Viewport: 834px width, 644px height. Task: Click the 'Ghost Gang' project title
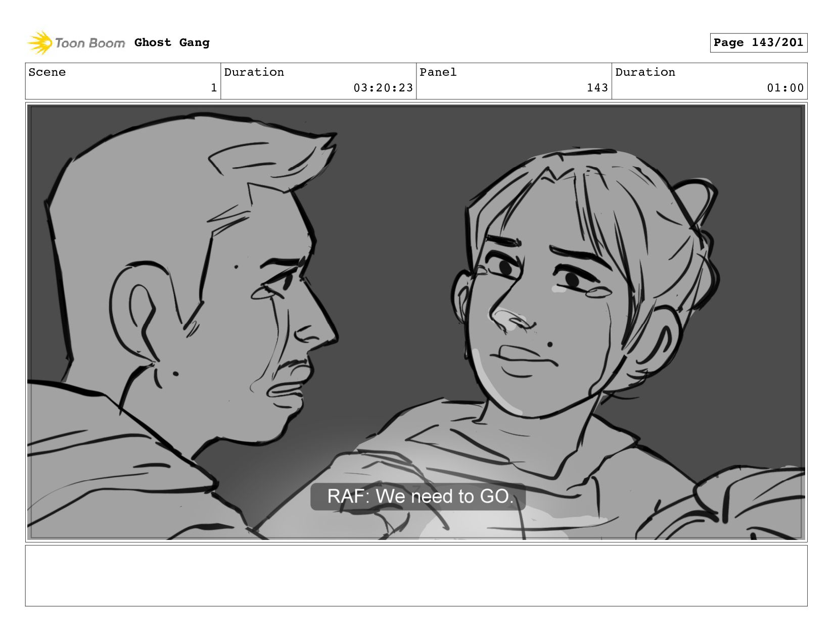pyautogui.click(x=172, y=43)
